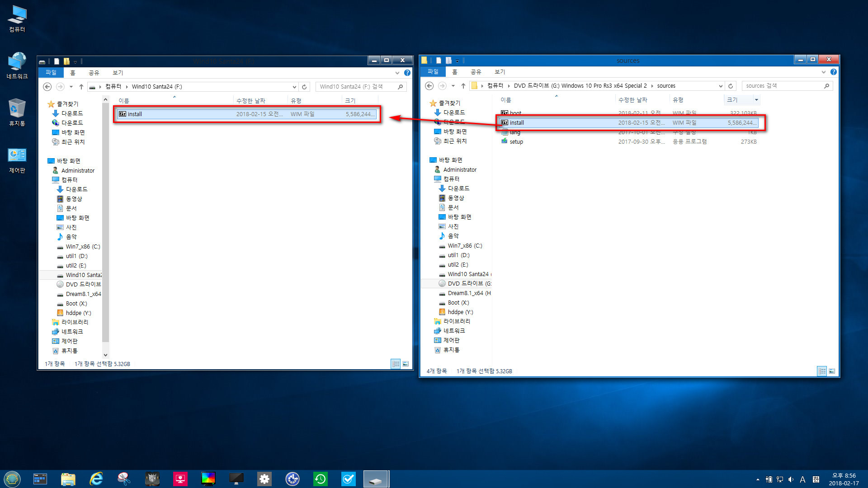Click search box in left F: window
The height and width of the screenshot is (488, 868).
pyautogui.click(x=361, y=87)
